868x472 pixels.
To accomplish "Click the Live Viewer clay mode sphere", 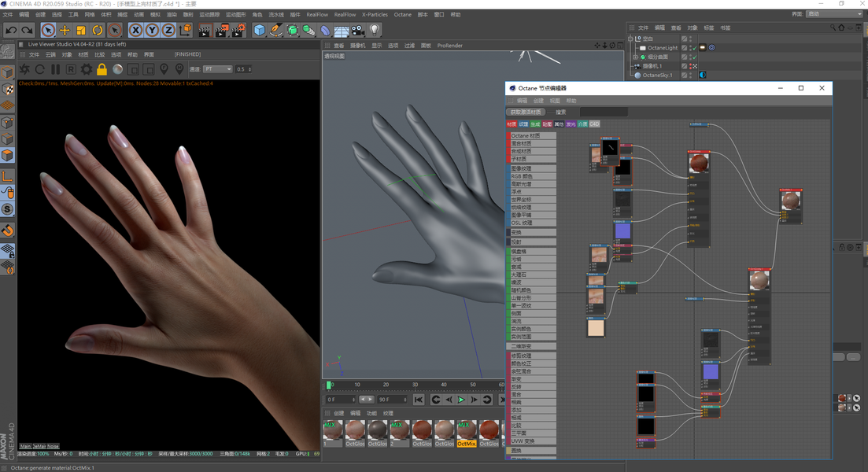I will tap(117, 69).
